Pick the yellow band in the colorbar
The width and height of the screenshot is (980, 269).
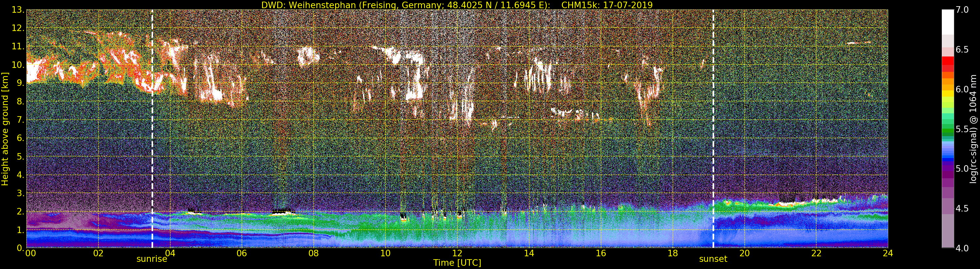click(948, 94)
